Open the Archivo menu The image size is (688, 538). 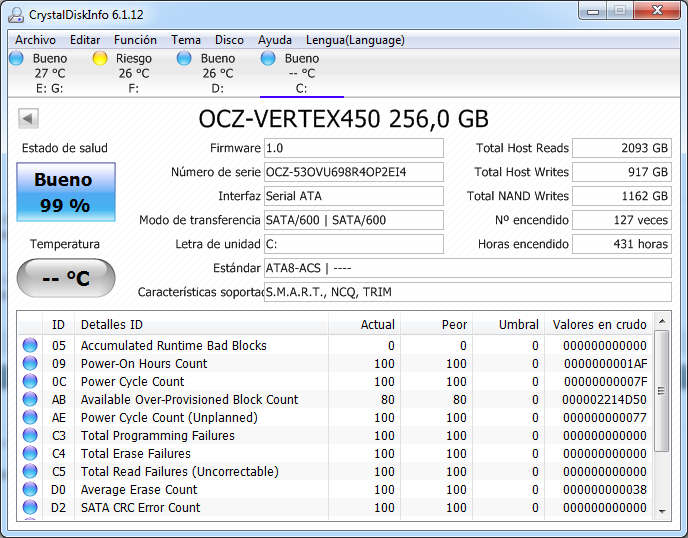click(36, 40)
